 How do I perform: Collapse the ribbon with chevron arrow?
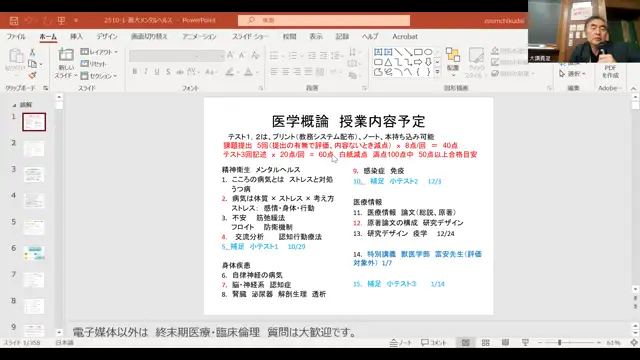point(633,88)
